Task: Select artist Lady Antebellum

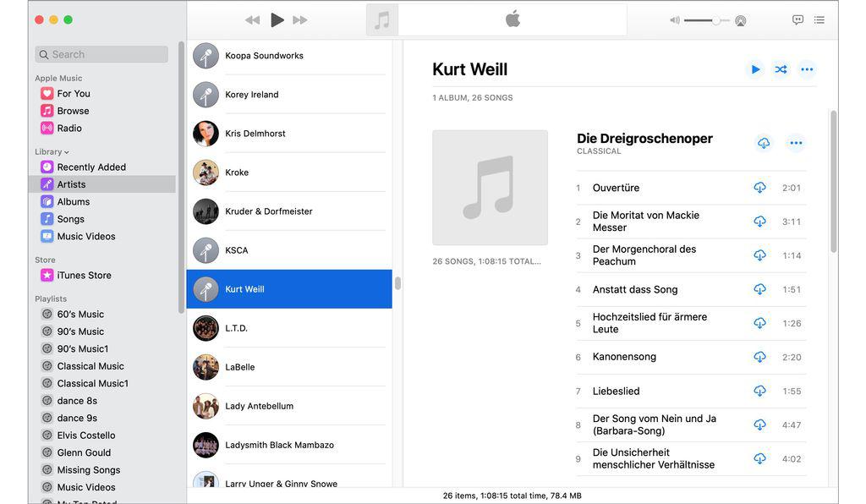Action: click(x=289, y=406)
